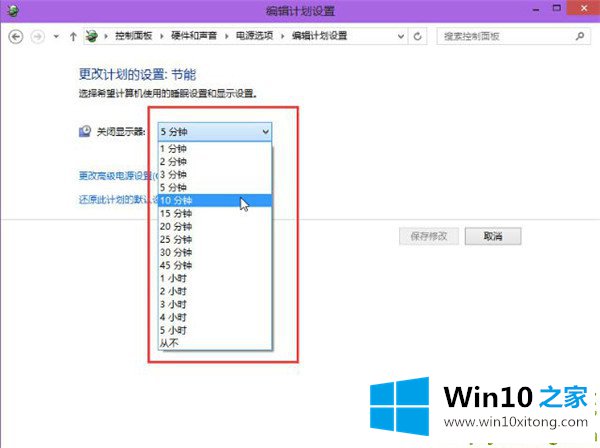Select 1 小时 from the list

click(x=215, y=278)
